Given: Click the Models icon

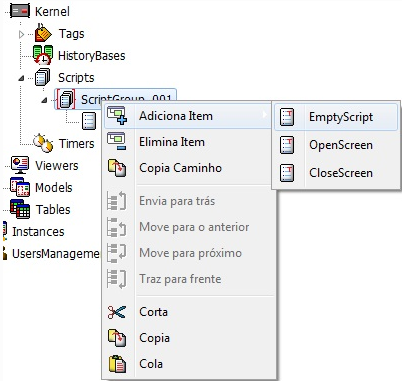Looking at the screenshot, I should point(20,187).
